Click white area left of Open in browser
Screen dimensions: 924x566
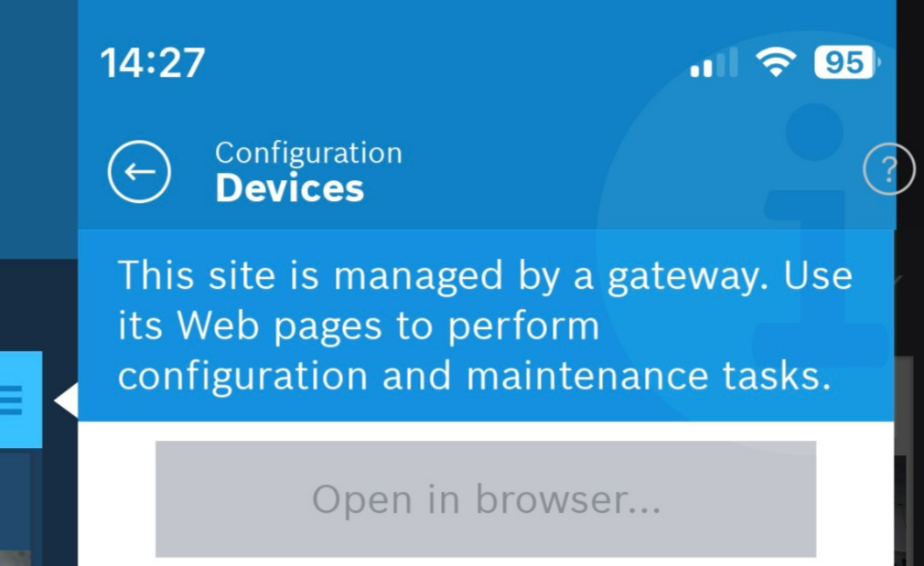click(117, 494)
